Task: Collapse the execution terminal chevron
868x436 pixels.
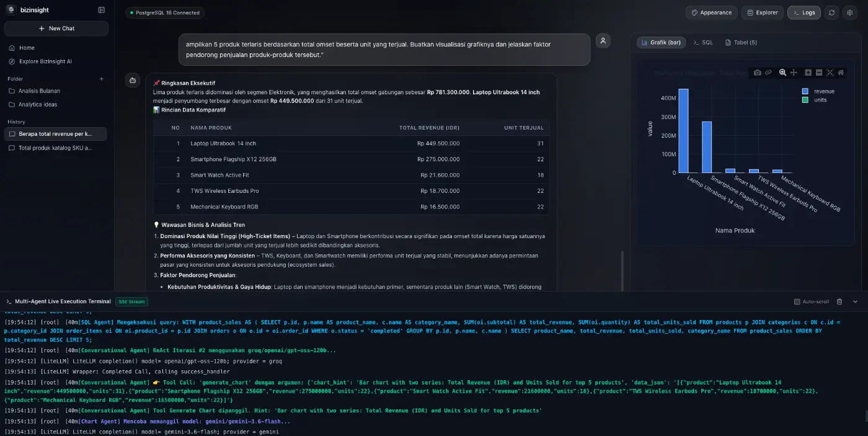Action: (x=856, y=301)
